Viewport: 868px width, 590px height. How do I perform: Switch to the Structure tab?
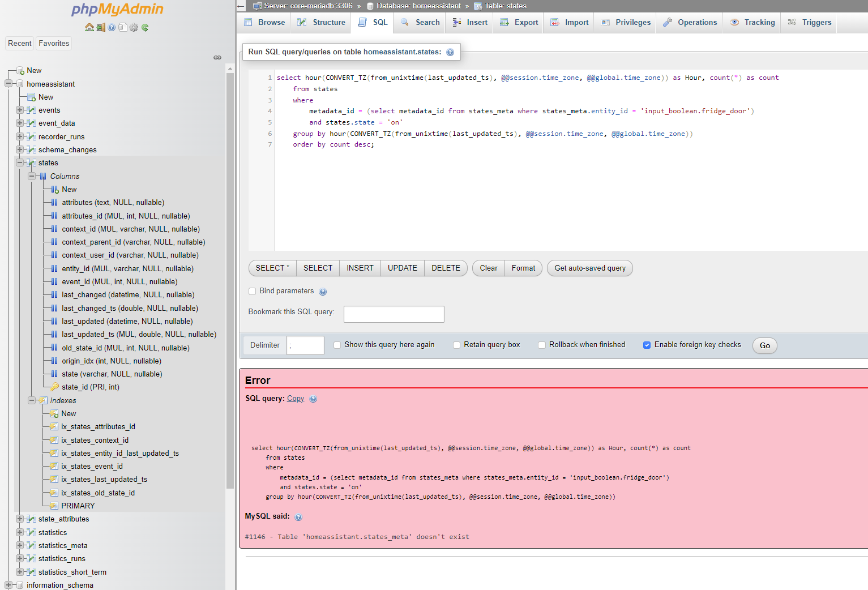pyautogui.click(x=322, y=23)
